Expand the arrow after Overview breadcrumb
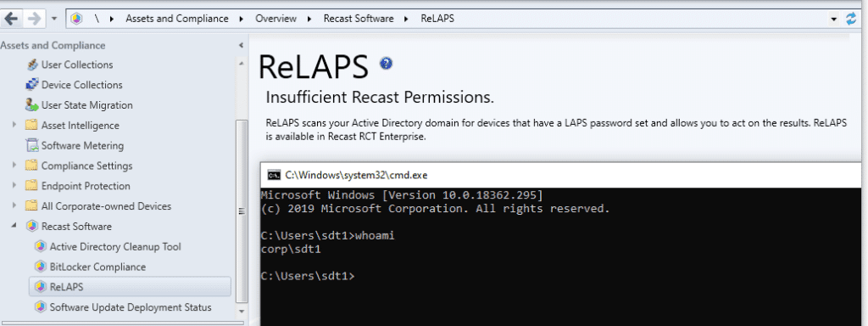The height and width of the screenshot is (326, 868). point(310,19)
